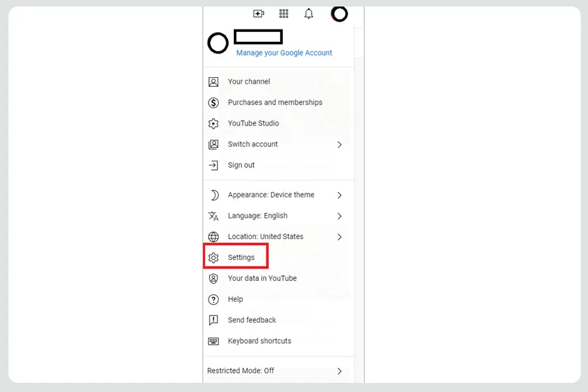Click Switch account text
The height and width of the screenshot is (392, 588).
253,144
